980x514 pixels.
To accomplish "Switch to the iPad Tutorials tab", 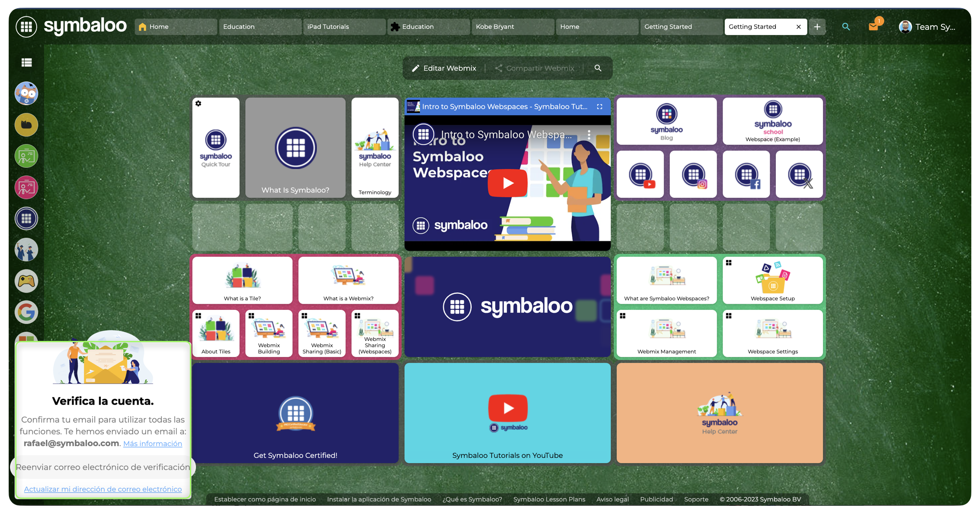I will [x=344, y=27].
